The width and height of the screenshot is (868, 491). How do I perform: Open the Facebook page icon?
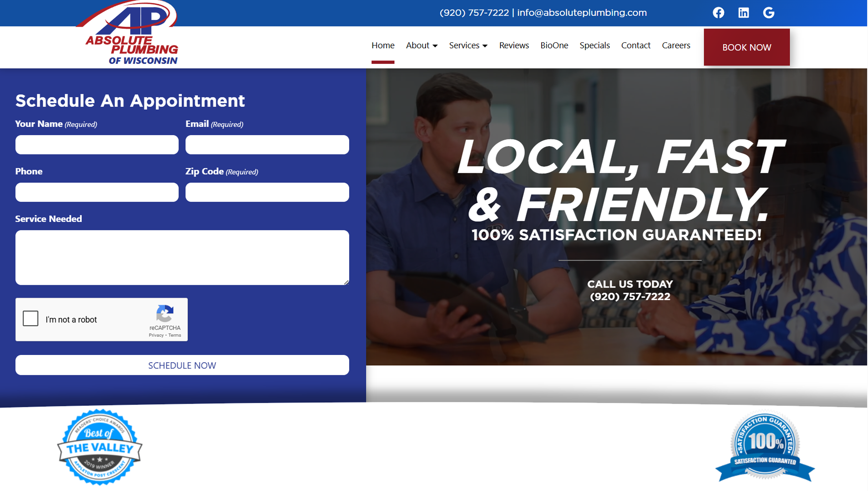pos(718,13)
